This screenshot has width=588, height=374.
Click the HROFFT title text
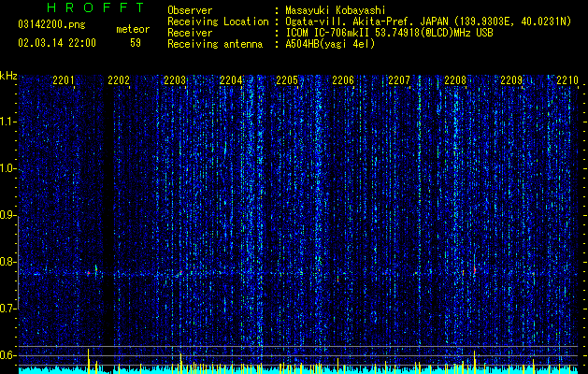tap(96, 7)
